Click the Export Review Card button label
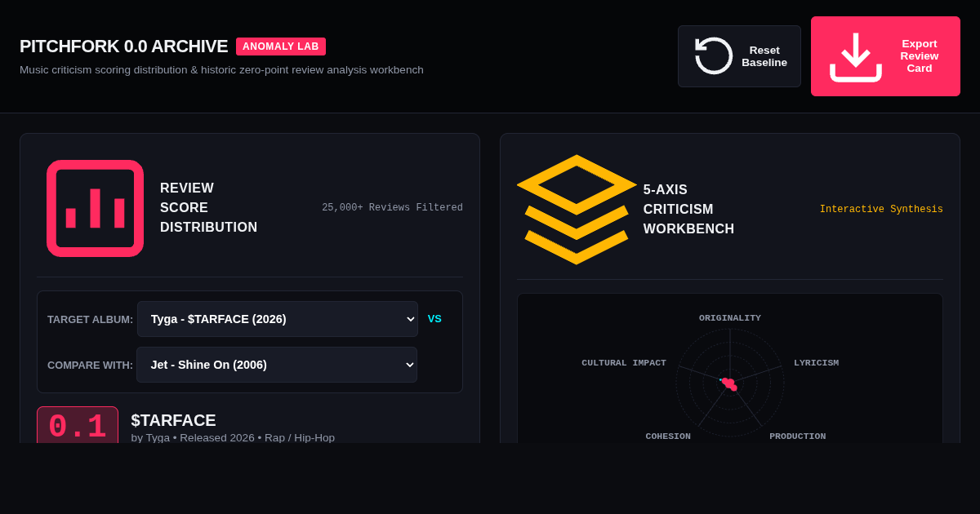 click(920, 56)
